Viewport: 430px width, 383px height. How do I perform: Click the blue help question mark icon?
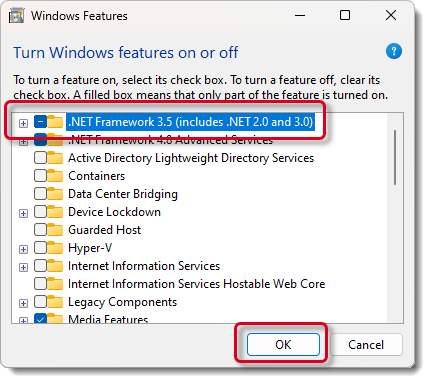point(394,51)
